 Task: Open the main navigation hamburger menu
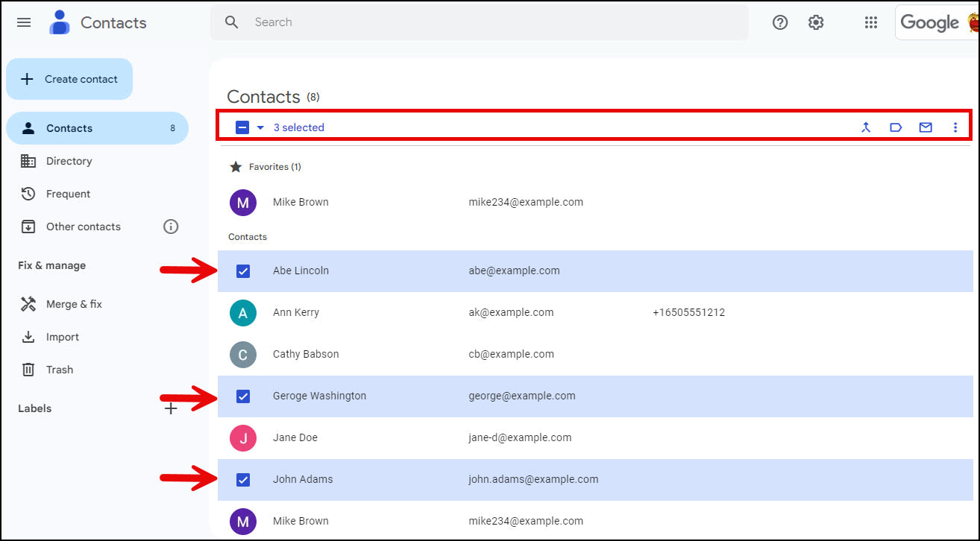(23, 22)
